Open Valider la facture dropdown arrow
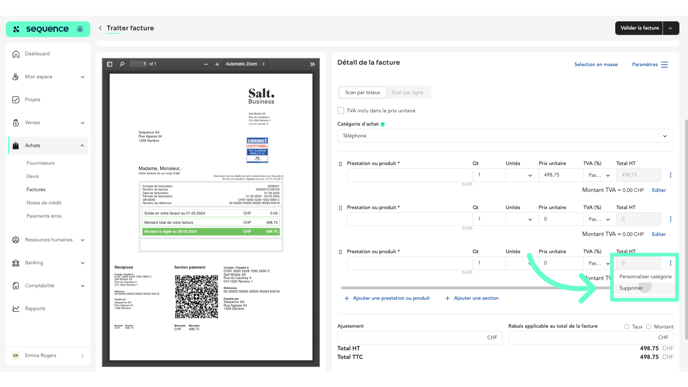Image resolution: width=688 pixels, height=387 pixels. point(670,28)
